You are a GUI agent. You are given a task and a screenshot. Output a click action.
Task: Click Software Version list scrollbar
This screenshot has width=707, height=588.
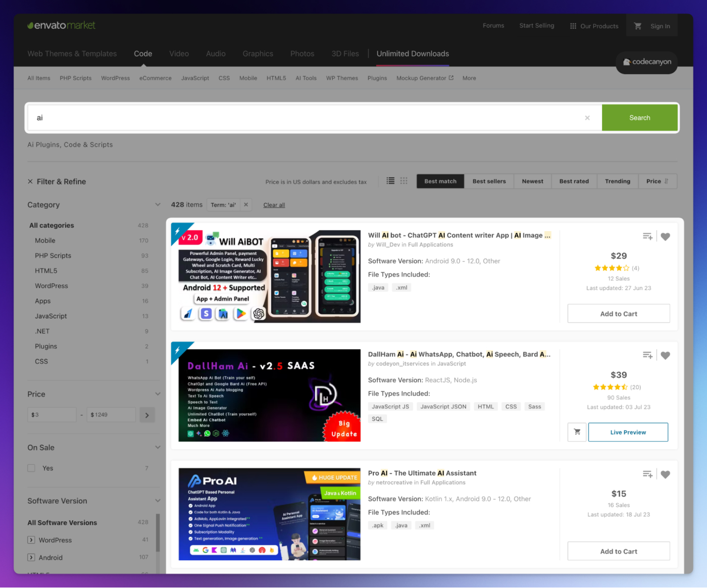point(158,533)
